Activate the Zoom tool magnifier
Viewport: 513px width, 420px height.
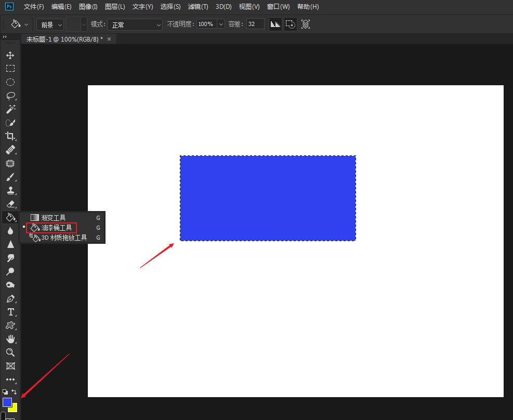pyautogui.click(x=10, y=352)
